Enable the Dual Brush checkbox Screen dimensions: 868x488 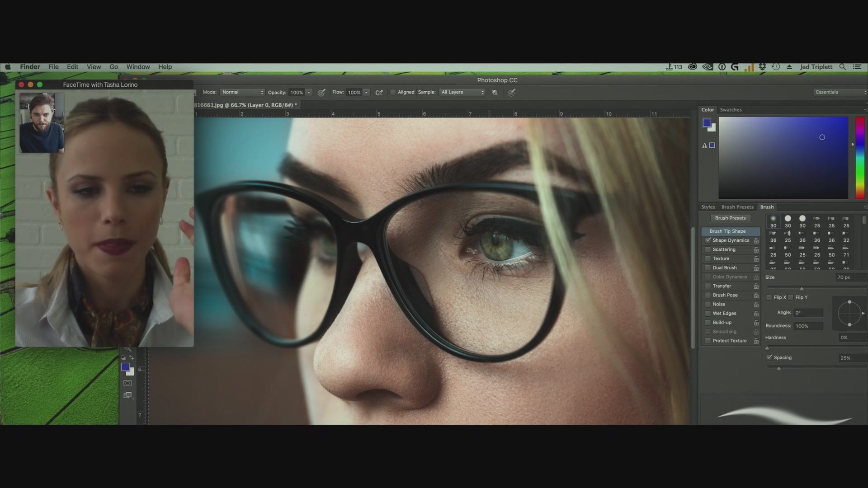(x=708, y=268)
